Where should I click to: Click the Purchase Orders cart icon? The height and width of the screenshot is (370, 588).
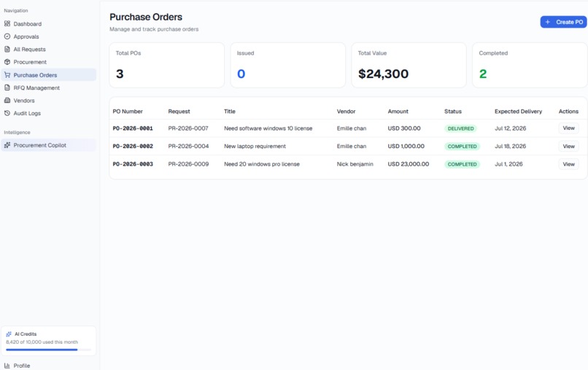7,75
